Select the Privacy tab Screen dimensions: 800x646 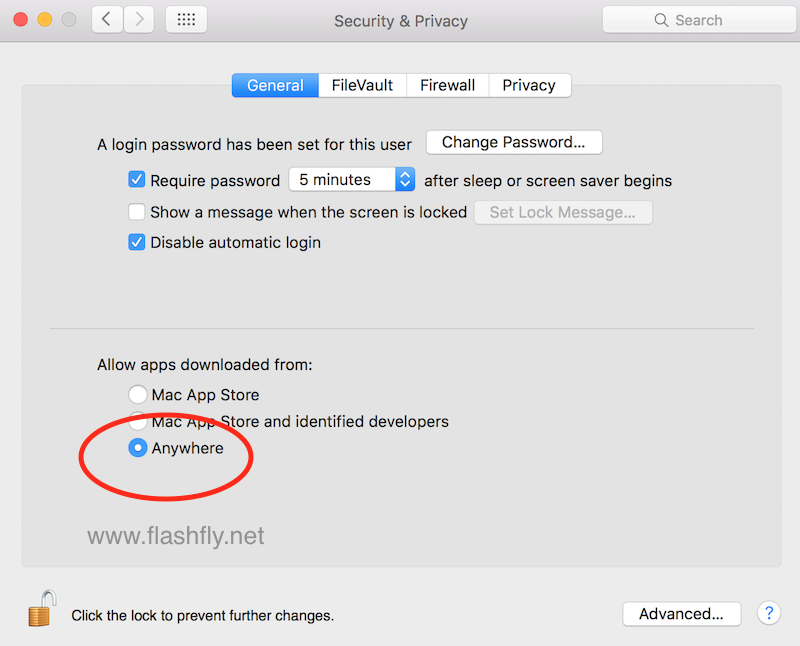click(x=529, y=85)
